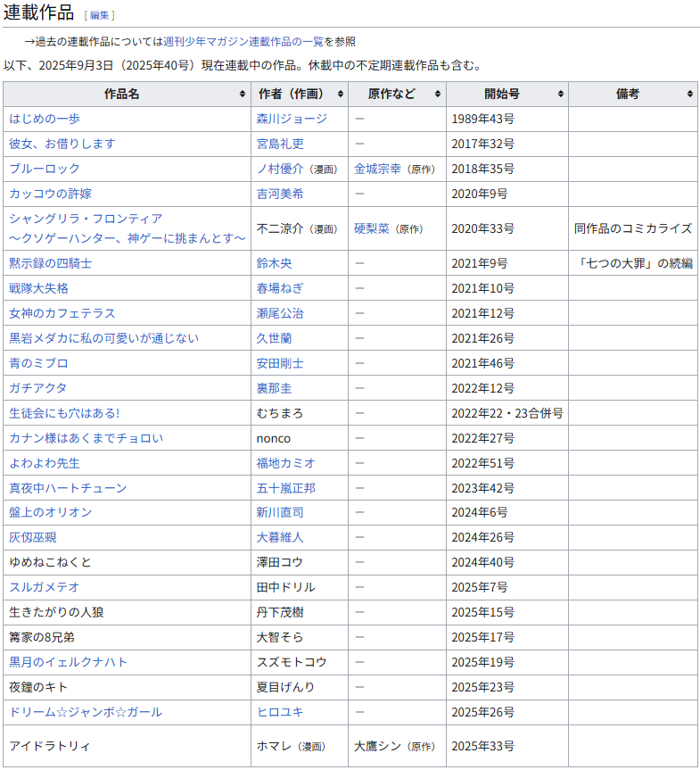
Task: Click author link 鈴木央
Action: coord(274,263)
